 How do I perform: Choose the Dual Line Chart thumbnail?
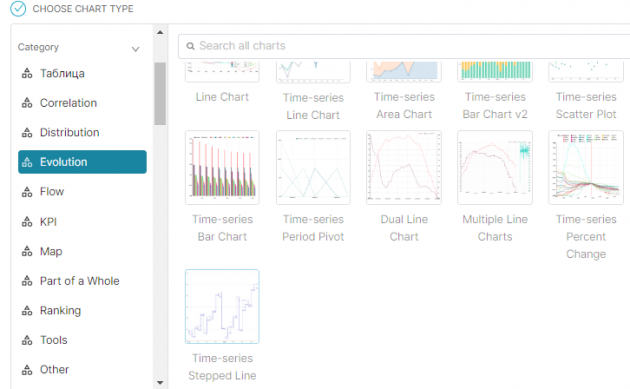[x=404, y=168]
